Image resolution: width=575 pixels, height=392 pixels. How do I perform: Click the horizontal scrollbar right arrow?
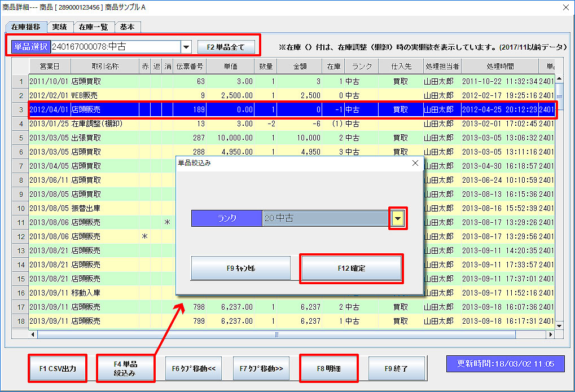point(551,334)
